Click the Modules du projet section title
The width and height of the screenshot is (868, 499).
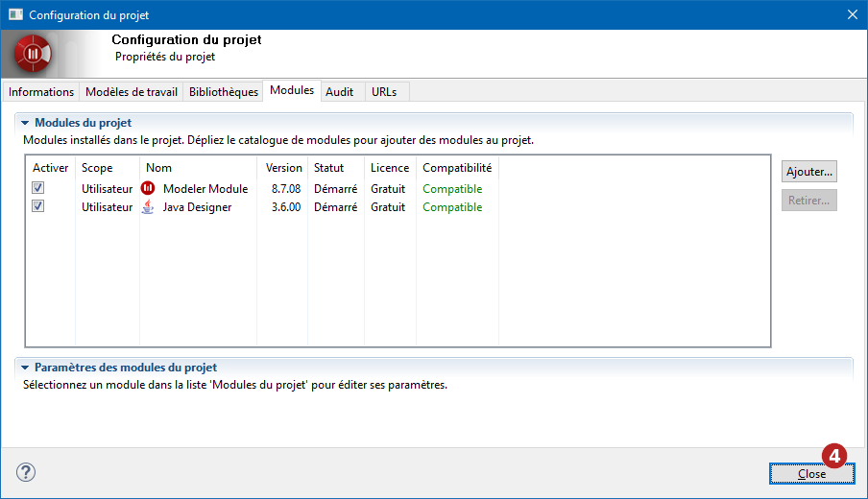[83, 123]
